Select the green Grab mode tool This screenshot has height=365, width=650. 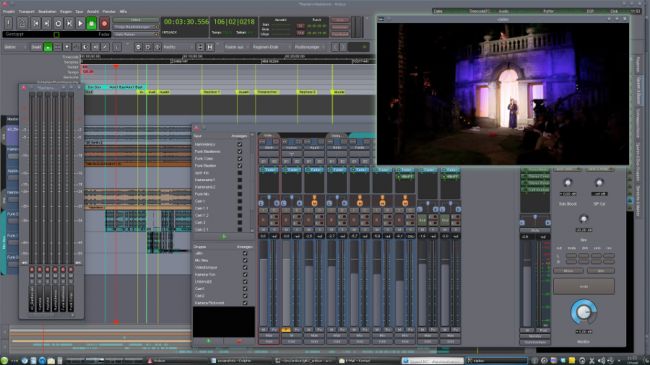(x=48, y=47)
